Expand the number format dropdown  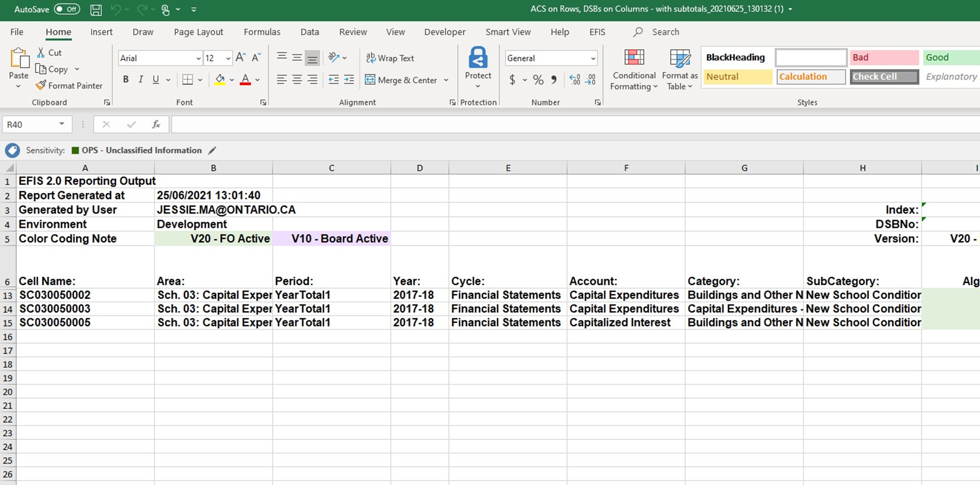[593, 59]
